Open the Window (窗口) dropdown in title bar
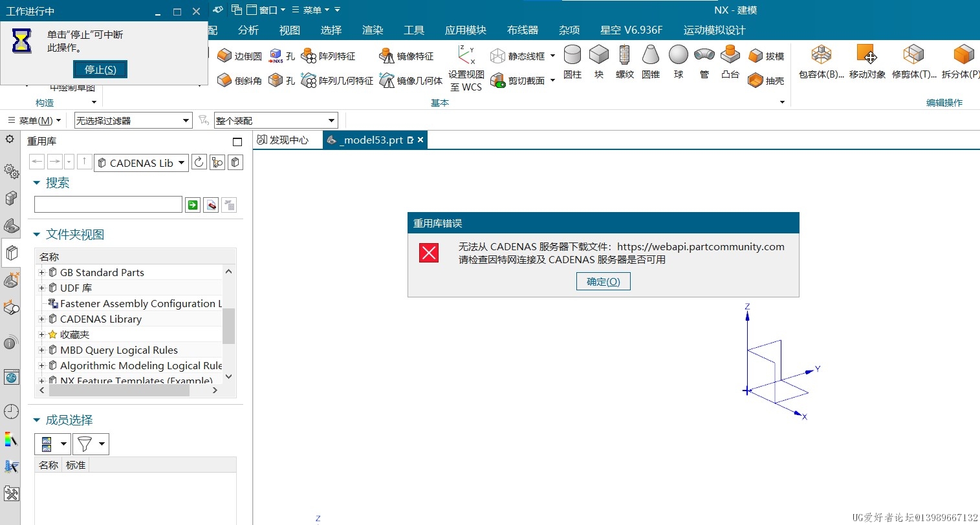Screen dimensions: 980x525 click(x=267, y=10)
